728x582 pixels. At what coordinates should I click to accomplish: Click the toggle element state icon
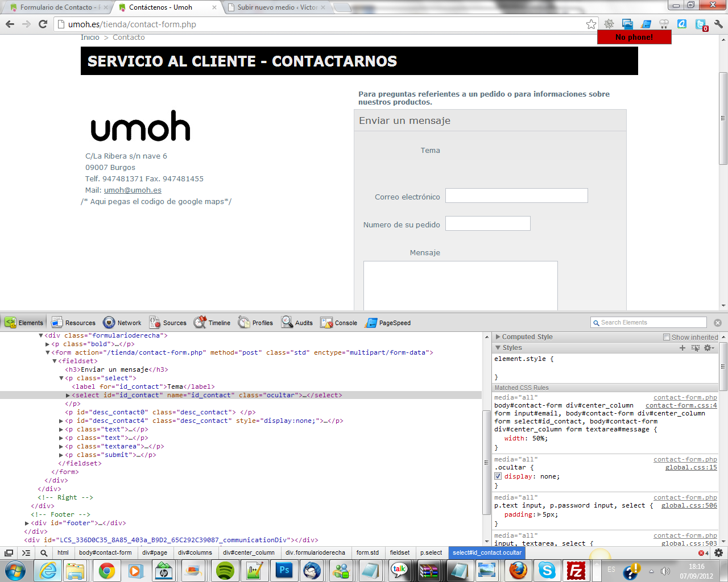[696, 348]
